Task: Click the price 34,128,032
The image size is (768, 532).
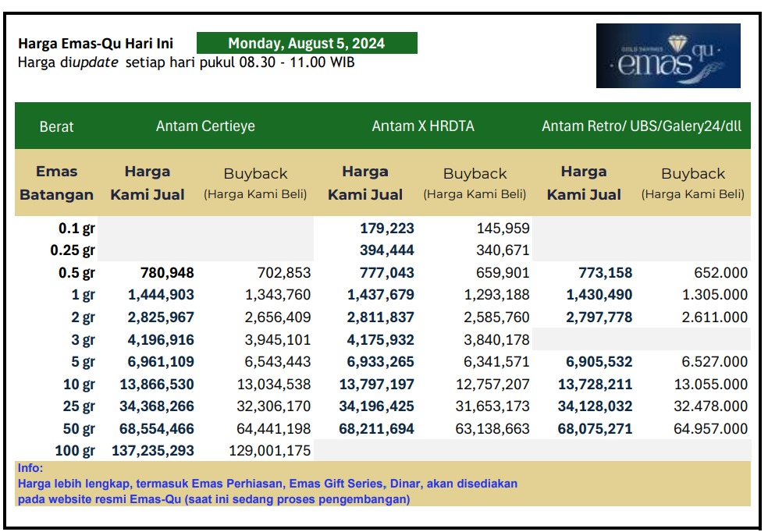Action: tap(595, 406)
